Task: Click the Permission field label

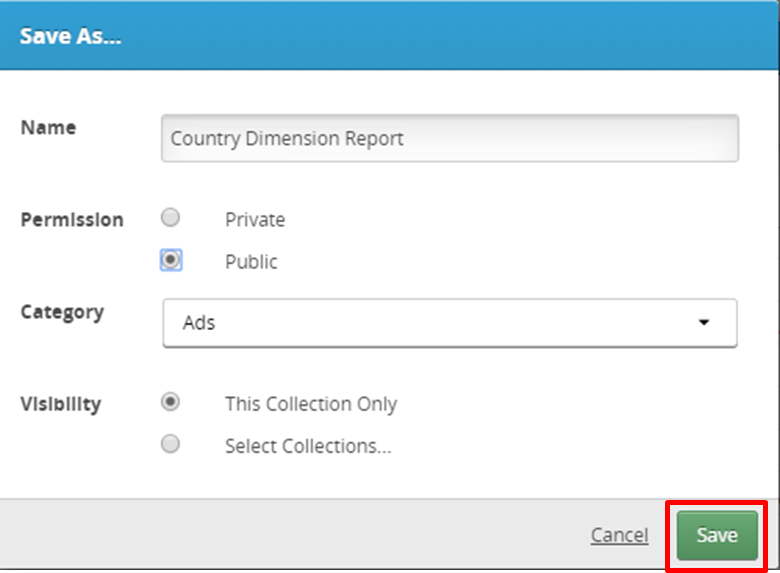Action: click(x=72, y=220)
